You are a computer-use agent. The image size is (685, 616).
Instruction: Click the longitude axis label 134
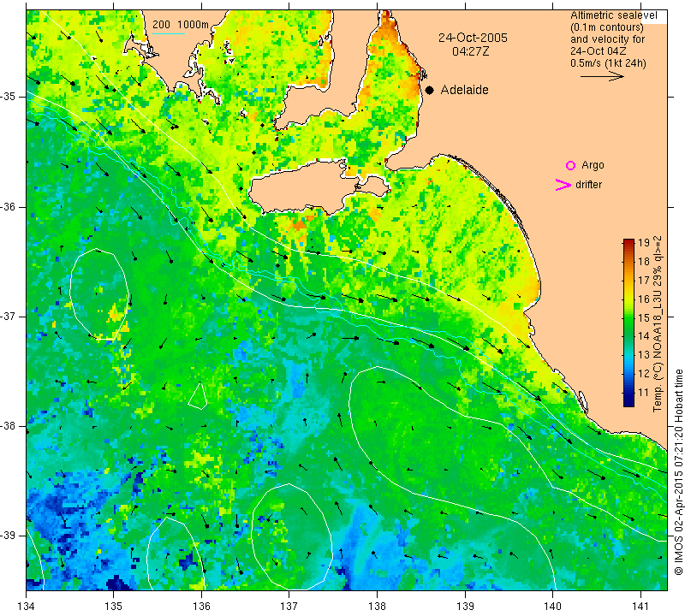click(27, 606)
